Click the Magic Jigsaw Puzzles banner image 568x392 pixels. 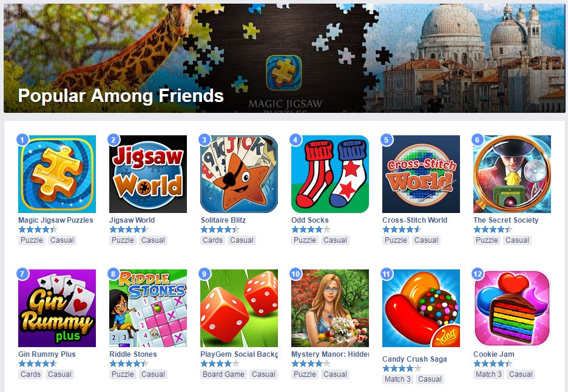[284, 58]
